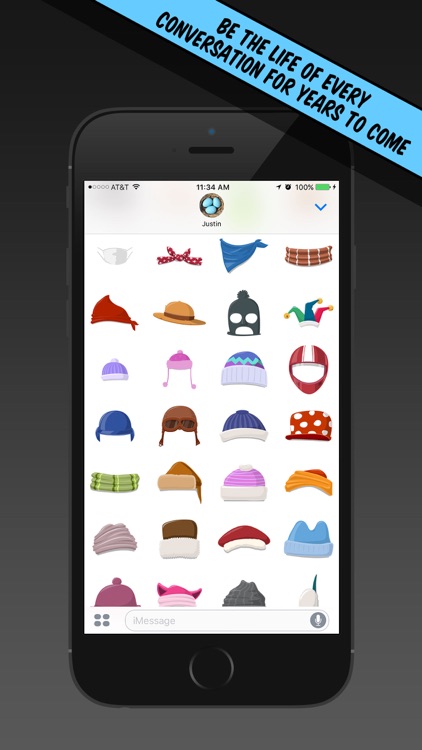The height and width of the screenshot is (750, 422).
Task: Select the mauve pom-pom beanie sticker
Action: (117, 592)
